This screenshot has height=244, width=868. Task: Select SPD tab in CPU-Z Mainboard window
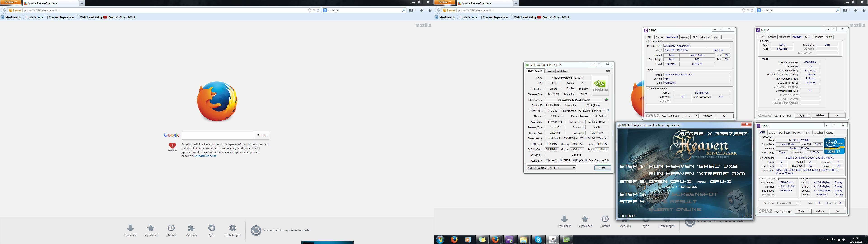point(695,38)
